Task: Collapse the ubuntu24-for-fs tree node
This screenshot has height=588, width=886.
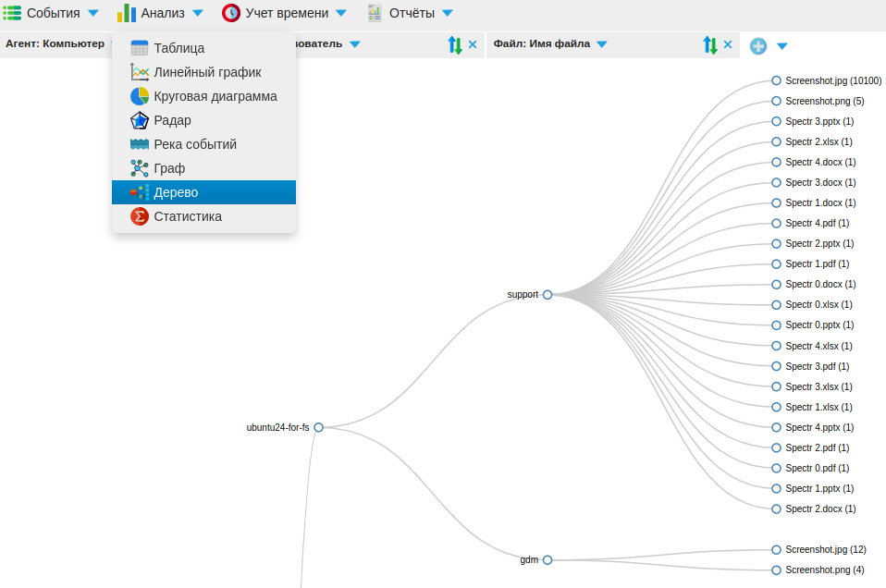Action: tap(319, 427)
